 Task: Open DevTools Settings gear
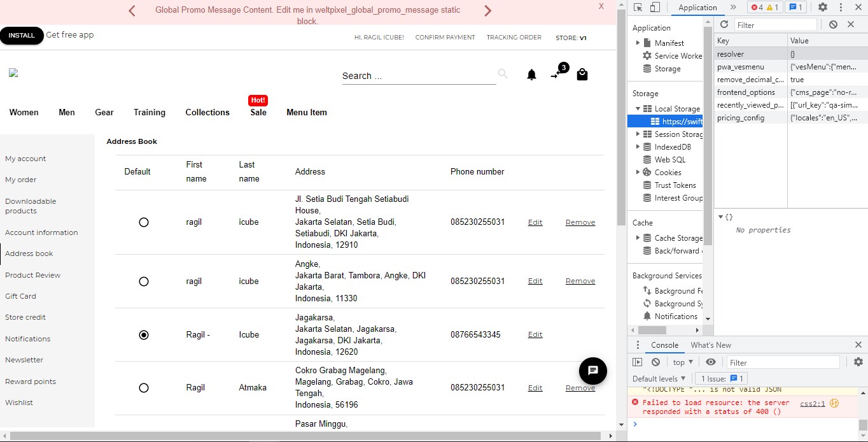821,6
